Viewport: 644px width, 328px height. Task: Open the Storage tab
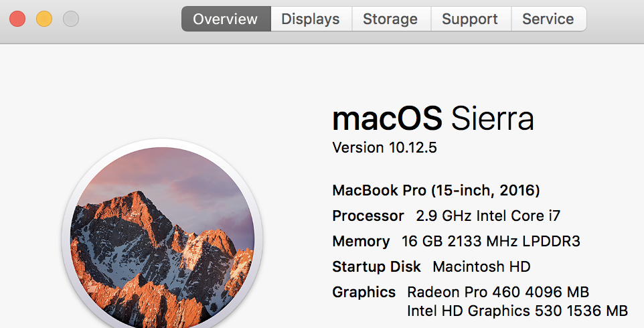click(x=391, y=19)
